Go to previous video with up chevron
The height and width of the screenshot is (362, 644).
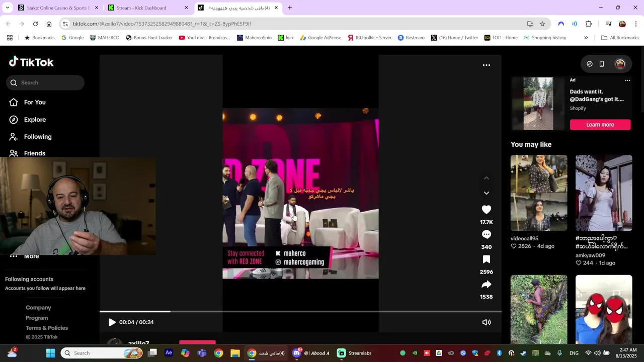486,178
